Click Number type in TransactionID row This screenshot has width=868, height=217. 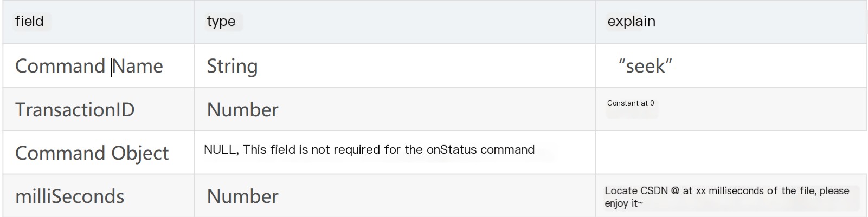coord(242,110)
